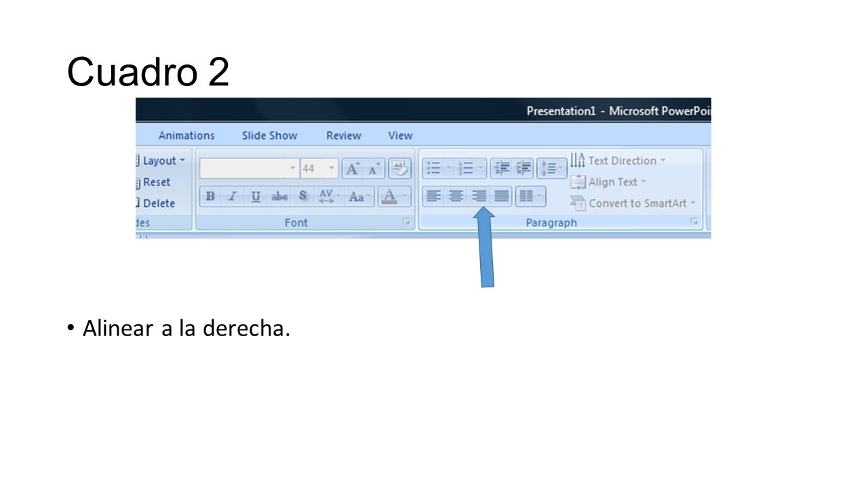Open the Bullets dropdown arrow

click(x=448, y=168)
